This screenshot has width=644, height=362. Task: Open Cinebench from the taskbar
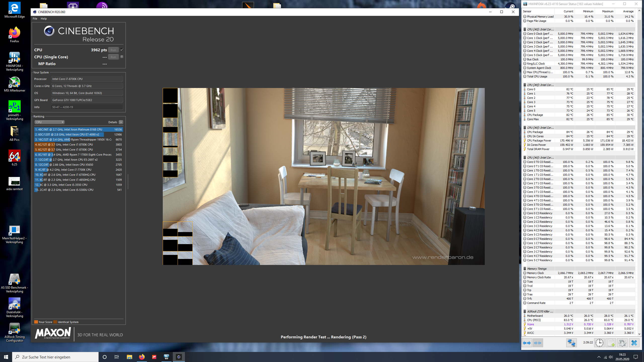tap(179, 357)
